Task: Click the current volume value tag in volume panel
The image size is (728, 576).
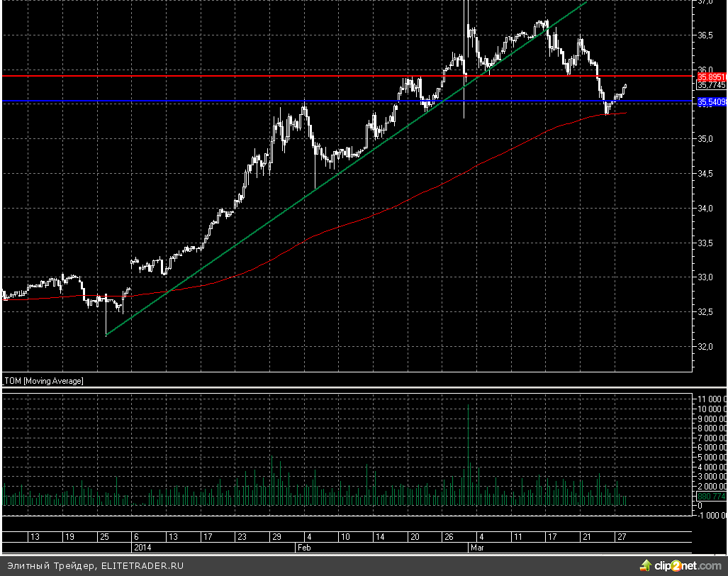Action: [711, 496]
